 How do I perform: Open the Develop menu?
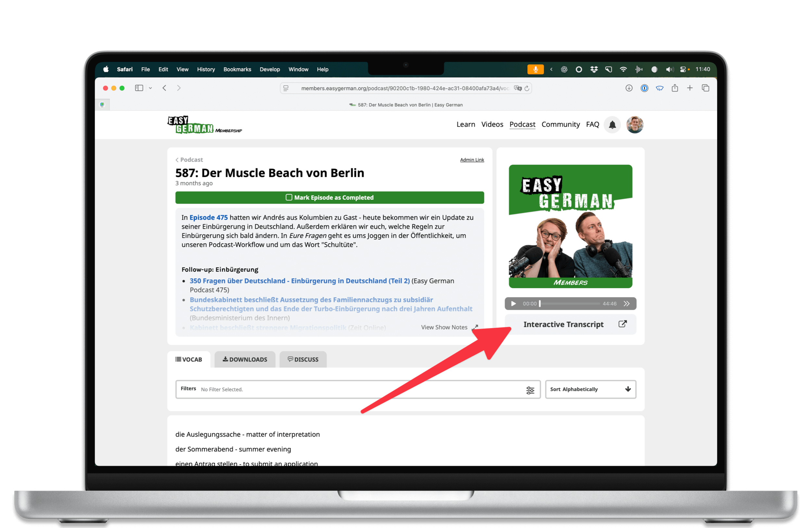pyautogui.click(x=270, y=69)
